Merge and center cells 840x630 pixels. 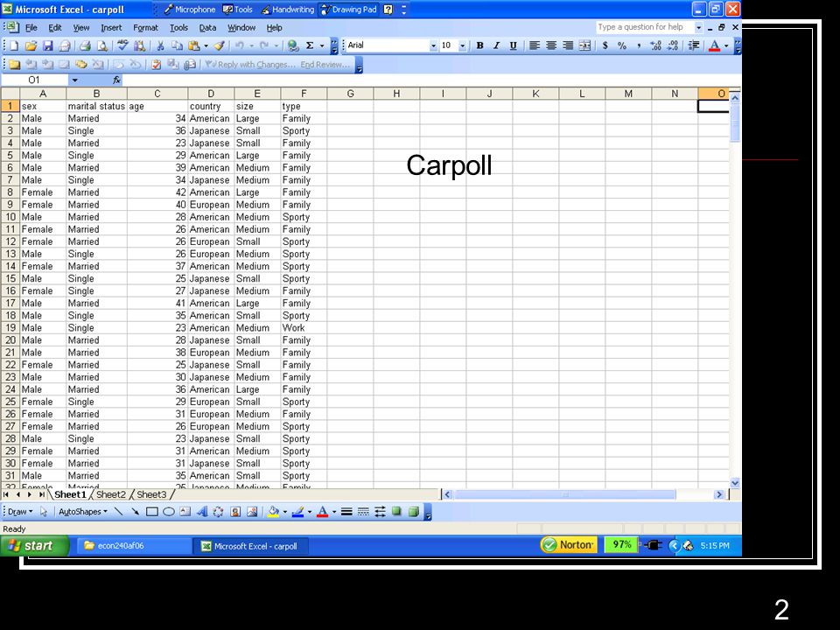pyautogui.click(x=585, y=46)
